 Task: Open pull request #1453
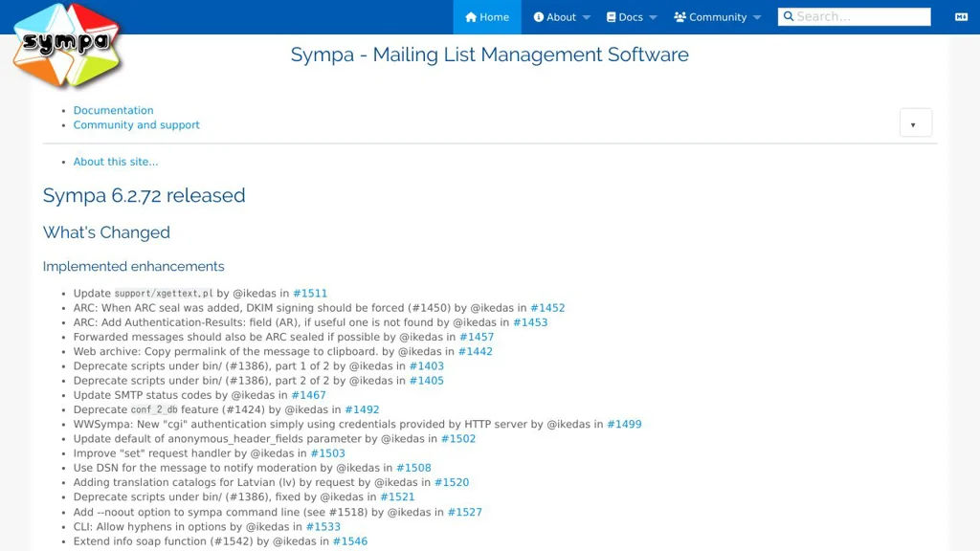click(530, 322)
